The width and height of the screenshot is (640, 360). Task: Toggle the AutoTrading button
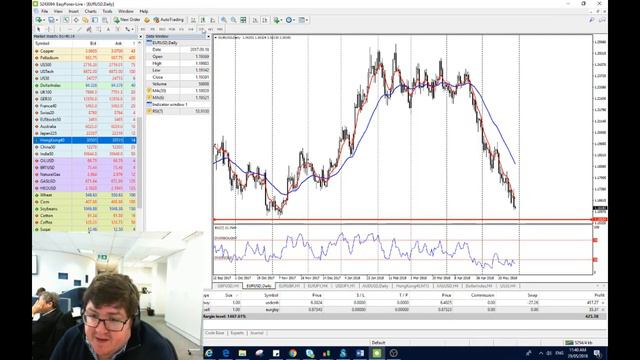(x=169, y=20)
